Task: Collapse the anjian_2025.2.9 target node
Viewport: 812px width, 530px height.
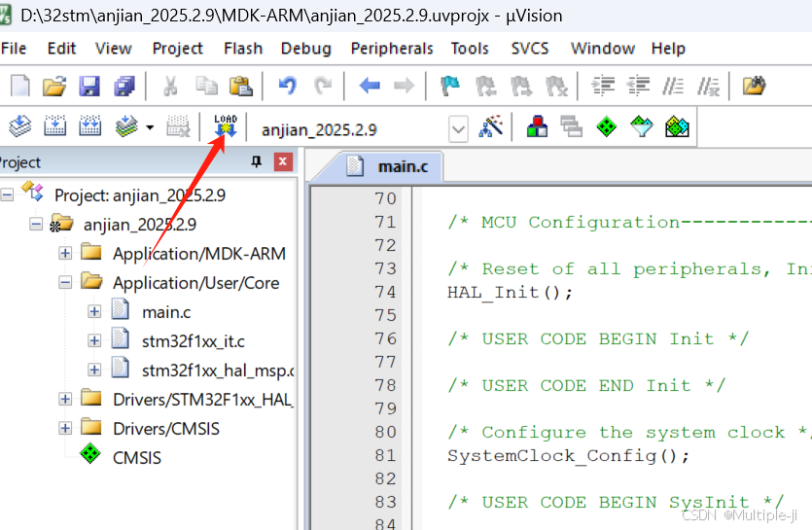Action: [x=36, y=225]
